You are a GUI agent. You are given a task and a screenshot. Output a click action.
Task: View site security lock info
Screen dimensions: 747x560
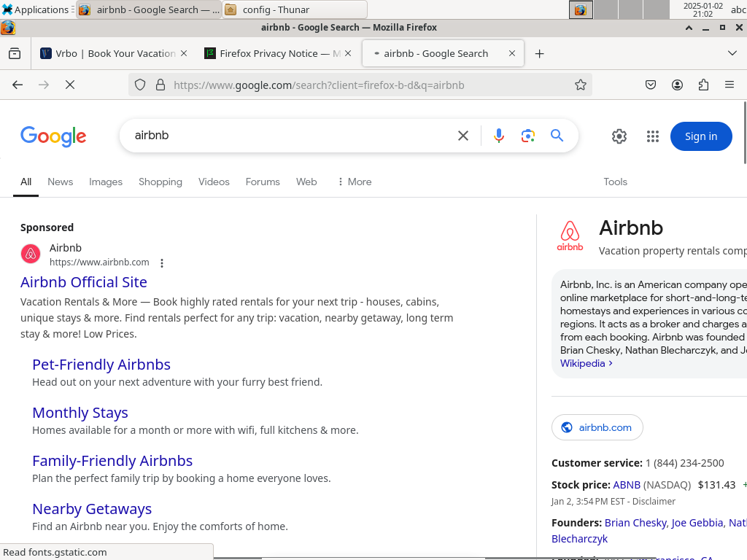pos(160,85)
